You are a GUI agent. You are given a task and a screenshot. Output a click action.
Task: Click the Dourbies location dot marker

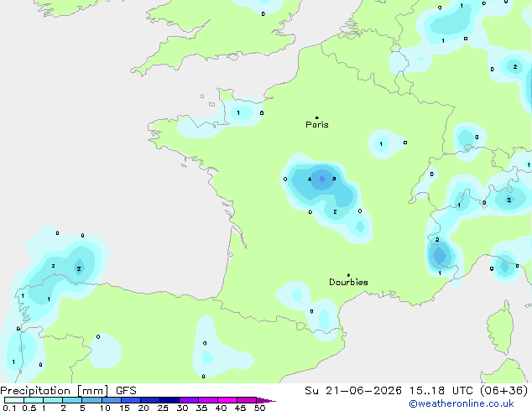coord(348,275)
